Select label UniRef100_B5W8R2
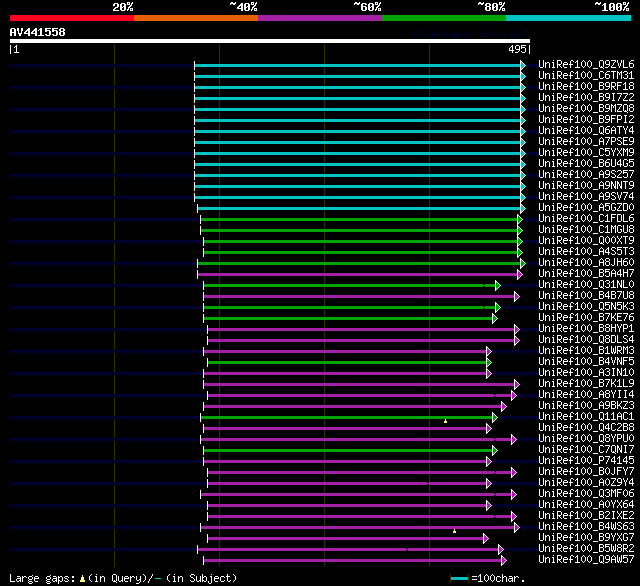The height and width of the screenshot is (586, 640). (x=586, y=549)
